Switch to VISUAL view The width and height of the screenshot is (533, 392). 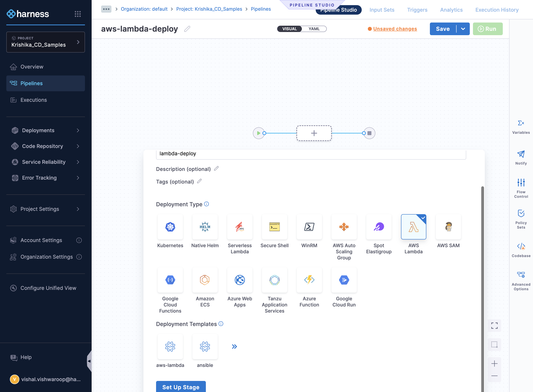(289, 29)
